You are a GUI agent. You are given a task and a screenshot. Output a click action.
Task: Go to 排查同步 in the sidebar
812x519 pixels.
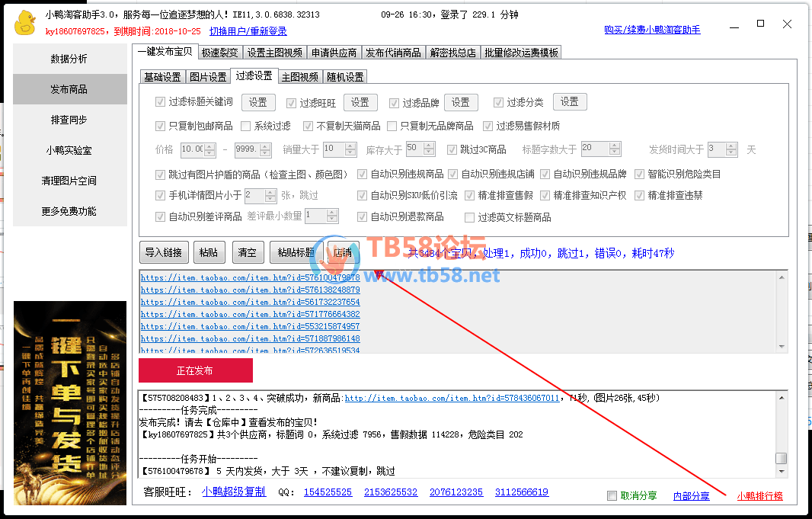pyautogui.click(x=69, y=120)
